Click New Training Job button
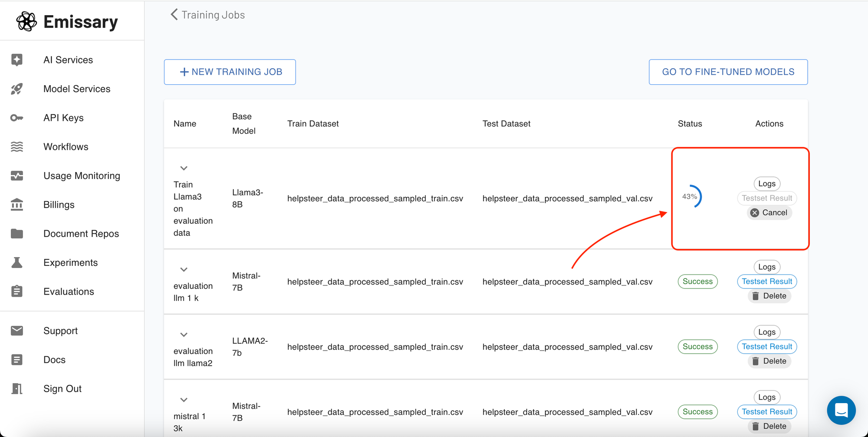 (x=230, y=72)
